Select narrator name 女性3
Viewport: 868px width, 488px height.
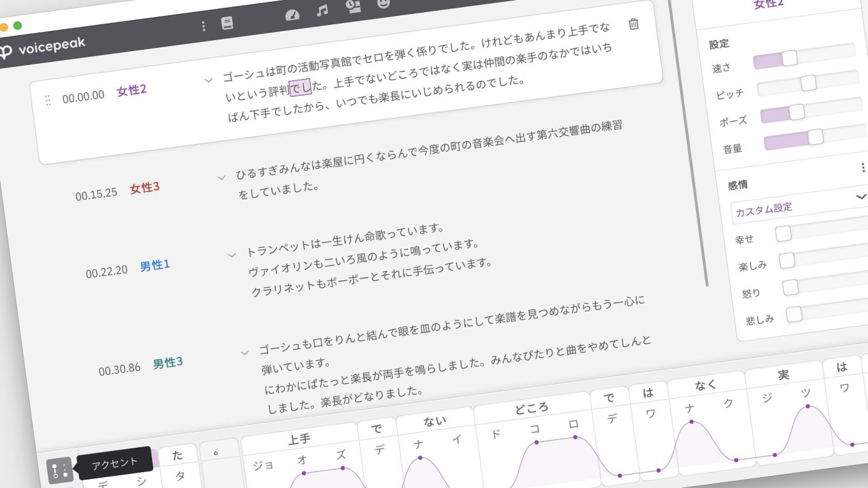click(144, 188)
